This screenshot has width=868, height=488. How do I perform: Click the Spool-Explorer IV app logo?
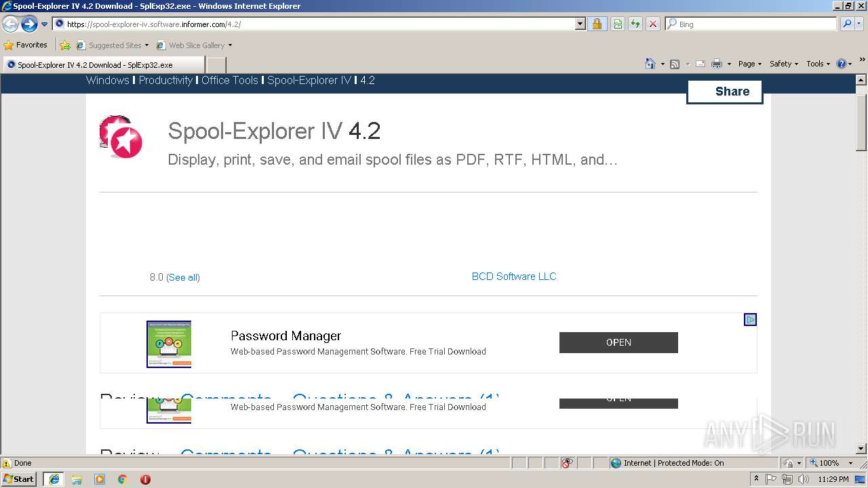click(x=121, y=137)
